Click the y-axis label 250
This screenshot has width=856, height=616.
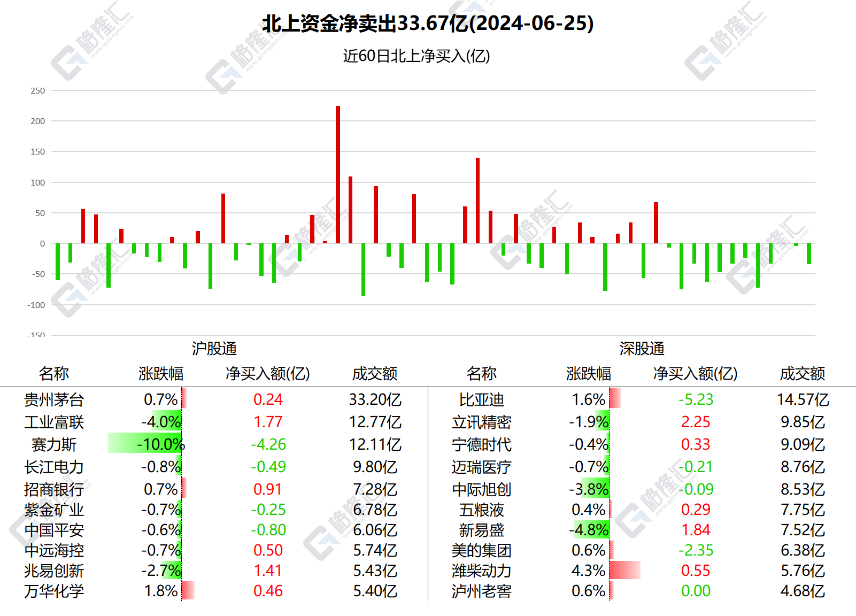click(x=38, y=91)
